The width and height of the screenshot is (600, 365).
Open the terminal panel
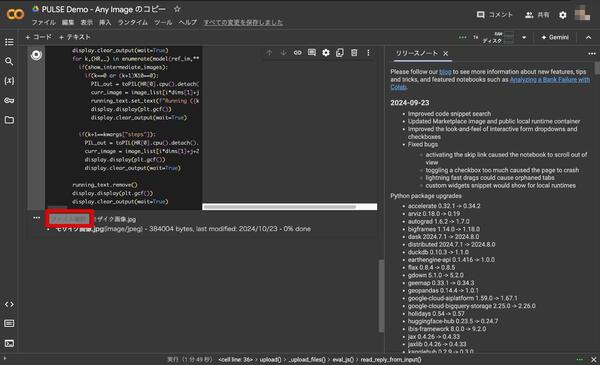(x=9, y=343)
